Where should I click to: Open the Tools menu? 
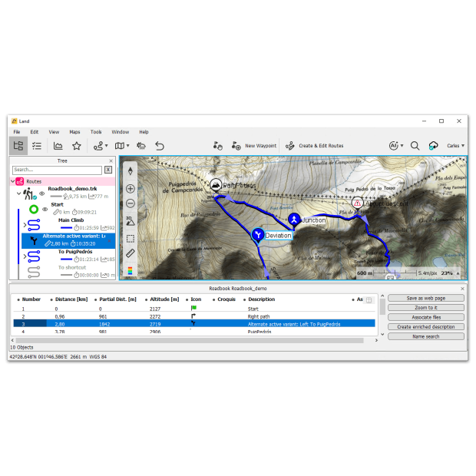(96, 132)
